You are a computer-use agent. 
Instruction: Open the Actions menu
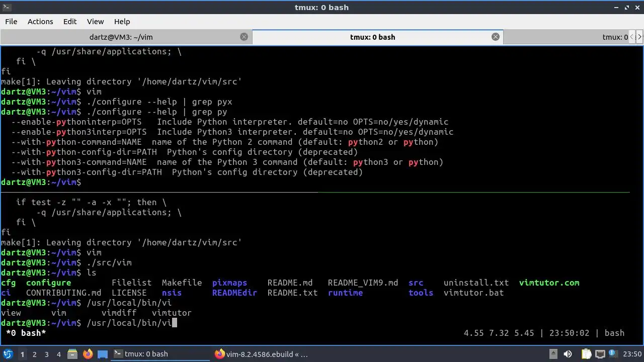coord(40,22)
